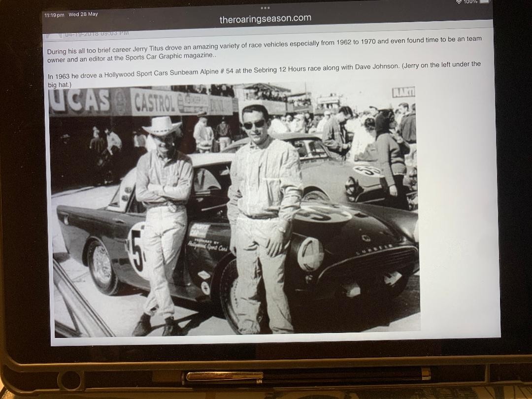Tap the Wed 28 May date
This screenshot has width=532, height=399.
coord(83,15)
